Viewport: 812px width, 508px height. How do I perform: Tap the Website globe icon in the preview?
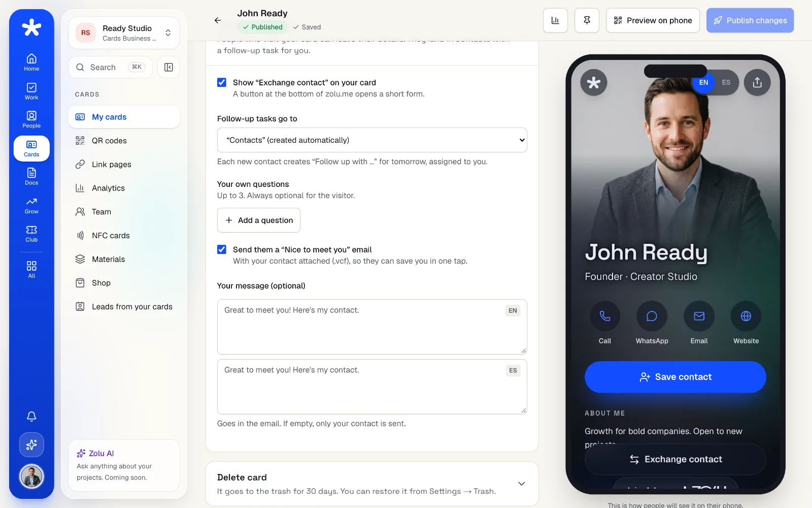(746, 316)
